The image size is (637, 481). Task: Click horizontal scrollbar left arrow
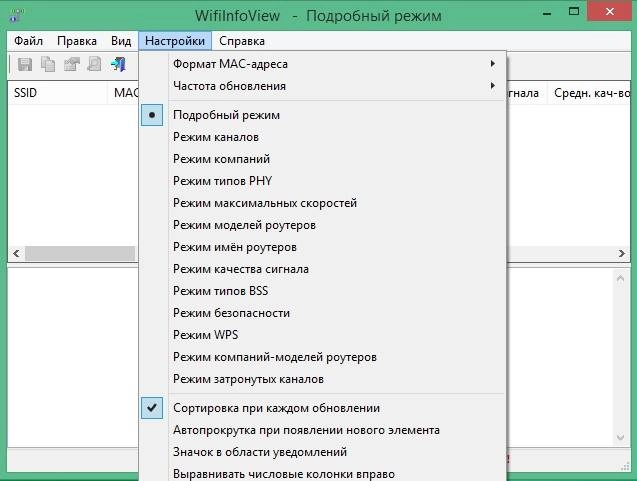[16, 254]
